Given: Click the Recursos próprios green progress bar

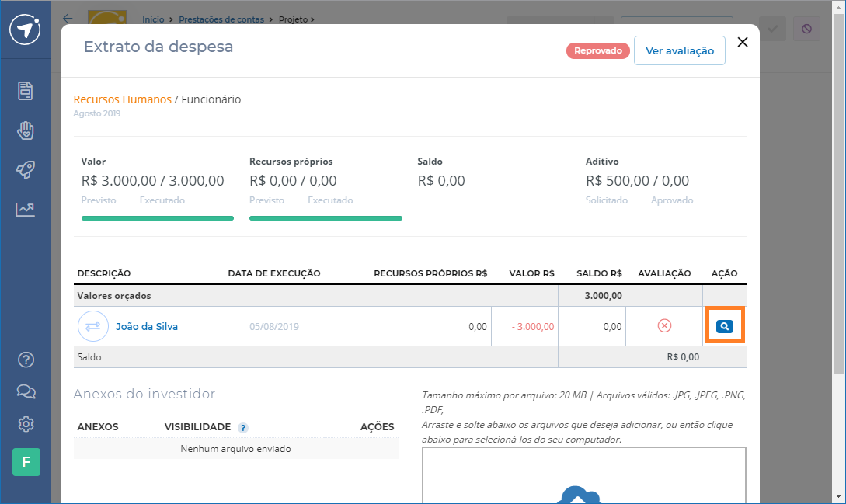Looking at the screenshot, I should coord(326,218).
